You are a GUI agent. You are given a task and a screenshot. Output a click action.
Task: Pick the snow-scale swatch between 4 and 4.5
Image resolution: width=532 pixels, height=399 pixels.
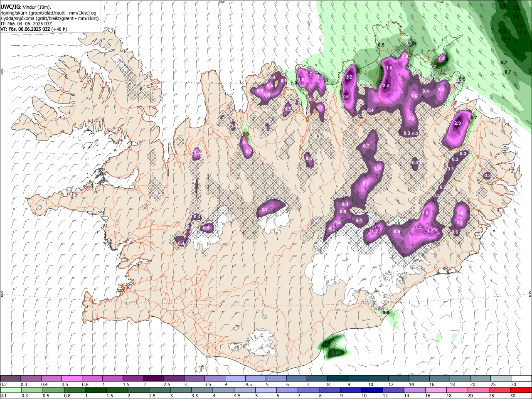point(235,378)
